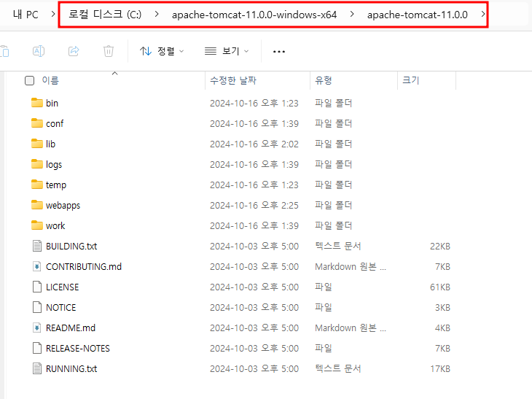The image size is (532, 399).
Task: Sort by the 크기 column header
Action: [x=411, y=80]
